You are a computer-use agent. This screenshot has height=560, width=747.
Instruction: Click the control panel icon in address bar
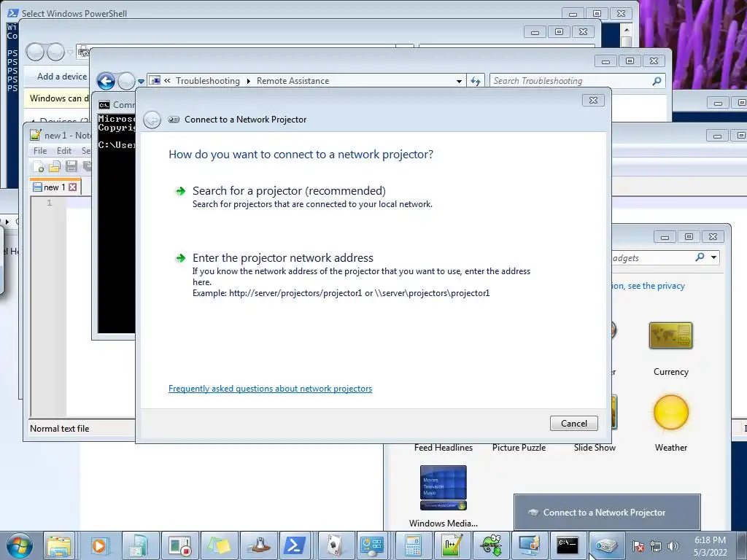click(155, 80)
